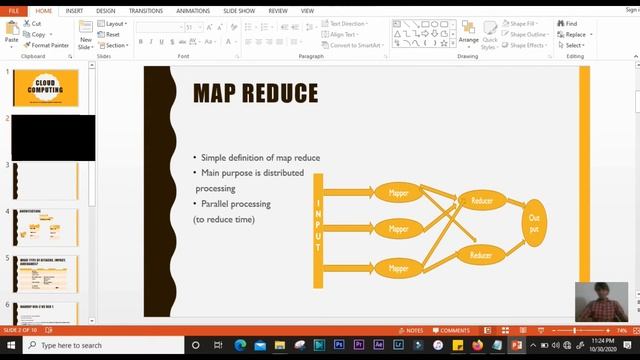Switch to the VIEW tab
The image size is (640, 360).
307,11
